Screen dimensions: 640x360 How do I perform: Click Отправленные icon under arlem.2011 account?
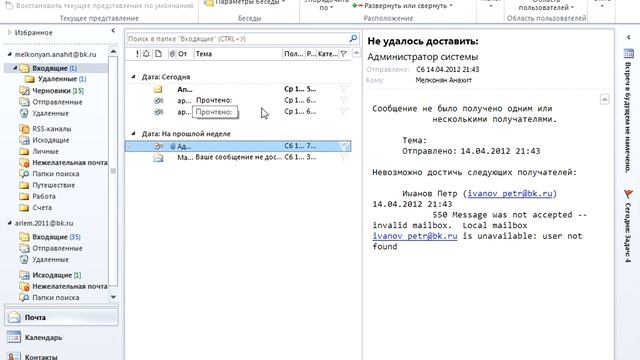coord(24,248)
